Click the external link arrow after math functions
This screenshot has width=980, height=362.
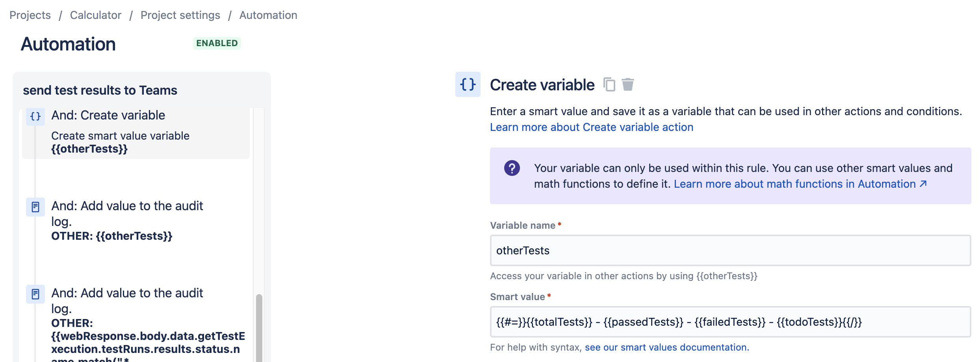[x=923, y=184]
